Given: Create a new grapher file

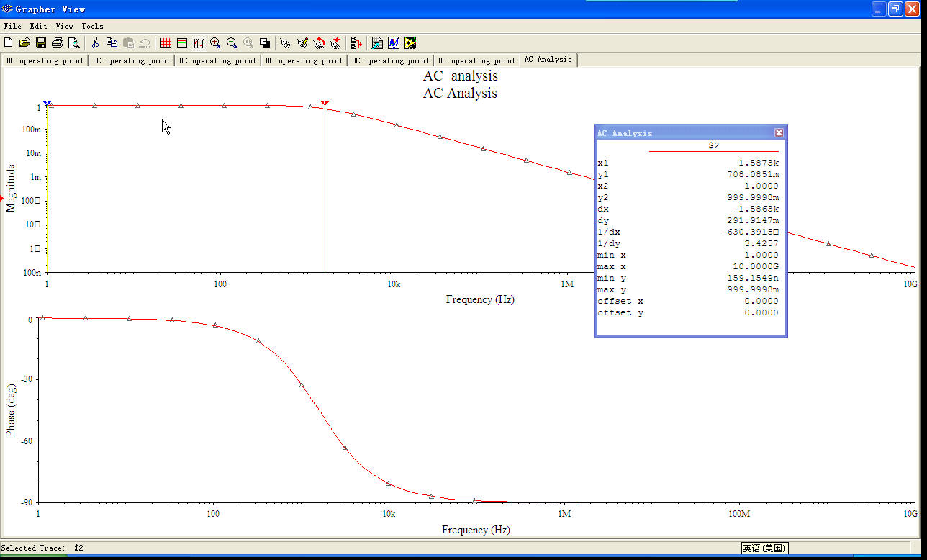Looking at the screenshot, I should [x=8, y=43].
